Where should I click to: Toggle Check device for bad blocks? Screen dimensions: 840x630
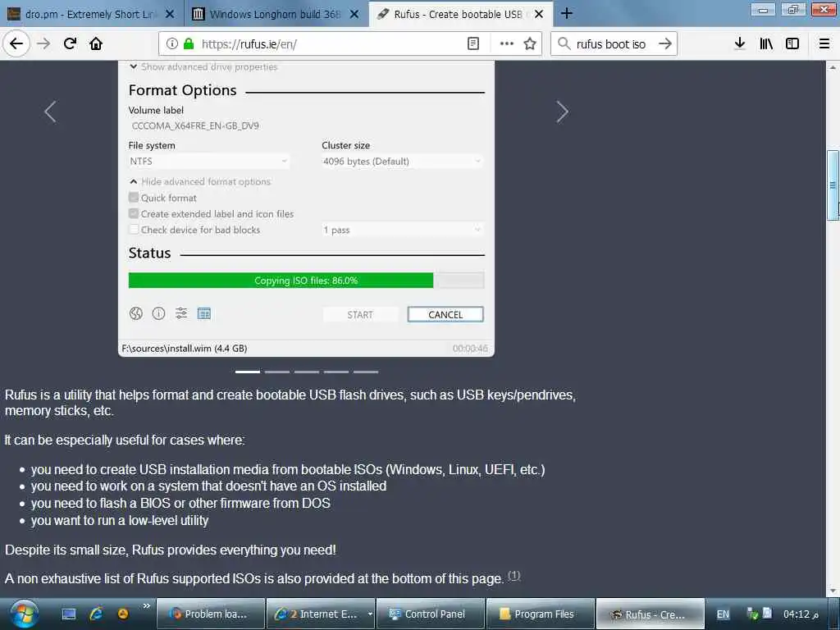click(134, 230)
